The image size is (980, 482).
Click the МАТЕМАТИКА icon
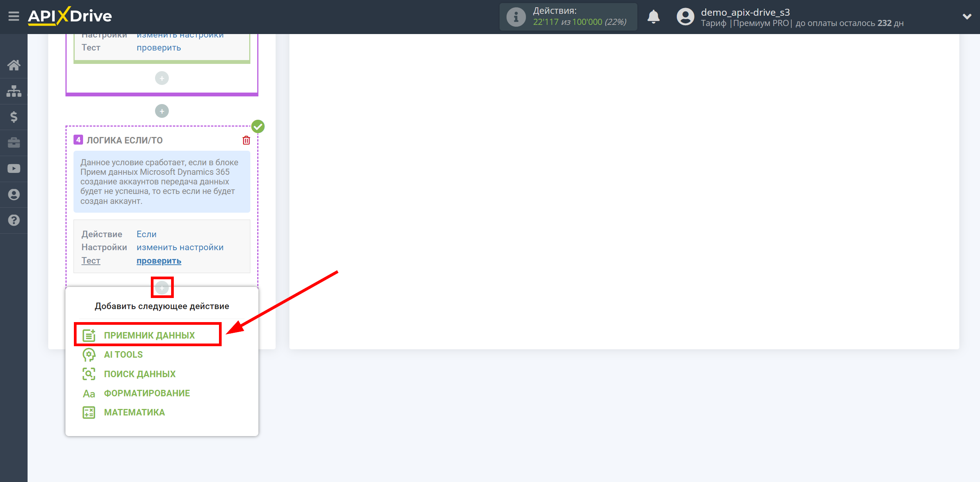pos(88,412)
